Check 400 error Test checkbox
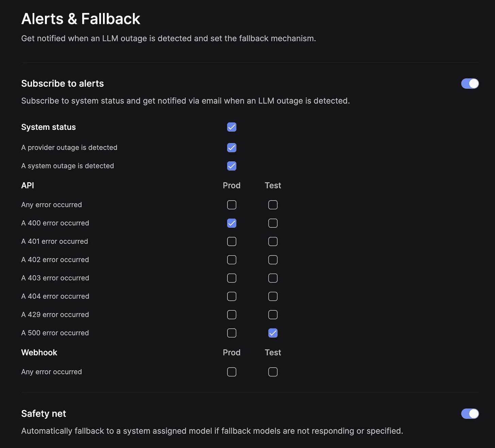495x448 pixels. tap(273, 223)
